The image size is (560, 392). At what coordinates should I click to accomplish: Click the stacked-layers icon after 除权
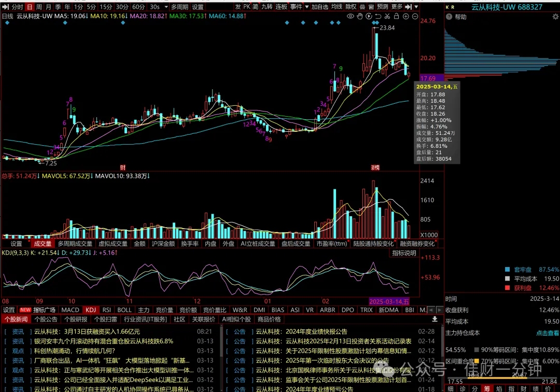click(362, 7)
